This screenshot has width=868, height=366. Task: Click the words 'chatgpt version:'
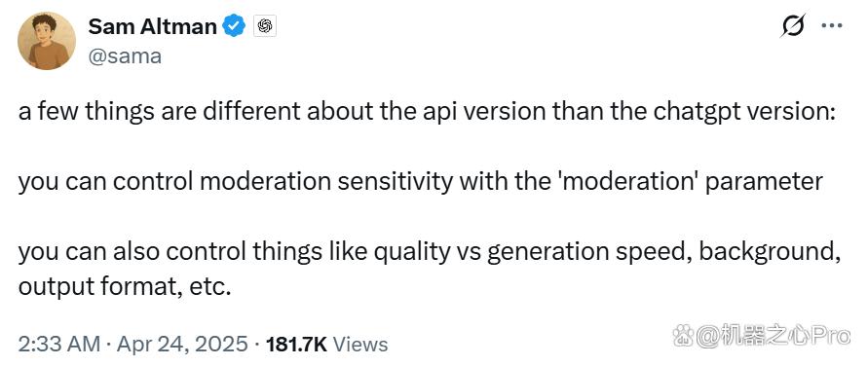(x=739, y=111)
